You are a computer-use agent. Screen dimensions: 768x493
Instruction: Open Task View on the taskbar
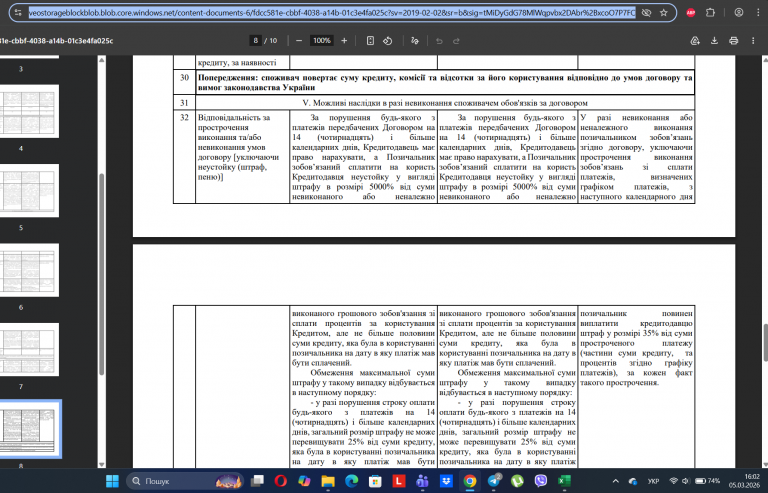257,481
